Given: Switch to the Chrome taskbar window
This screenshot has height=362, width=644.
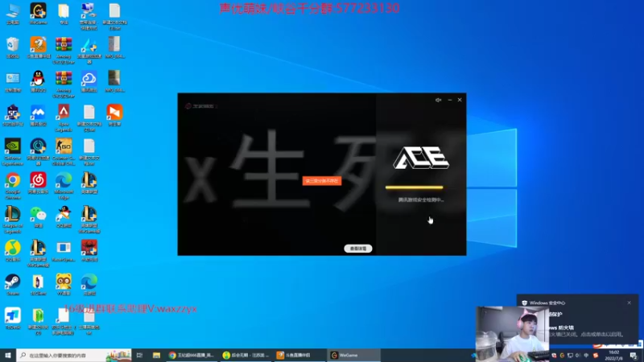Looking at the screenshot, I should [192, 355].
